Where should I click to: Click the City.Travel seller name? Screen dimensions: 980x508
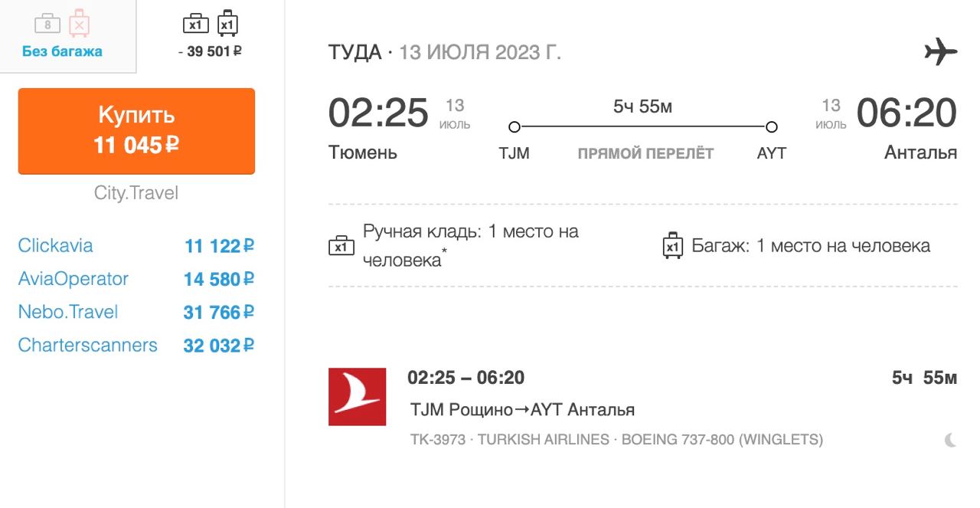(x=136, y=193)
